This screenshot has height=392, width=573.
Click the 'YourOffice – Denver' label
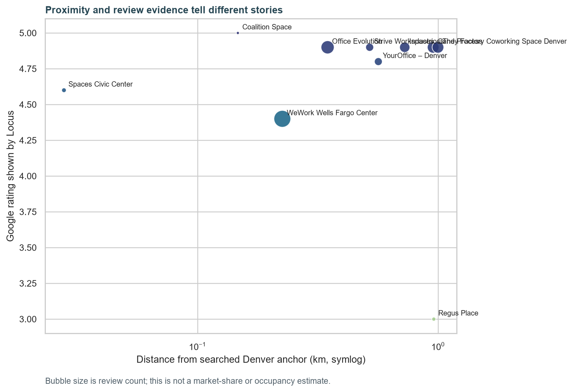415,56
